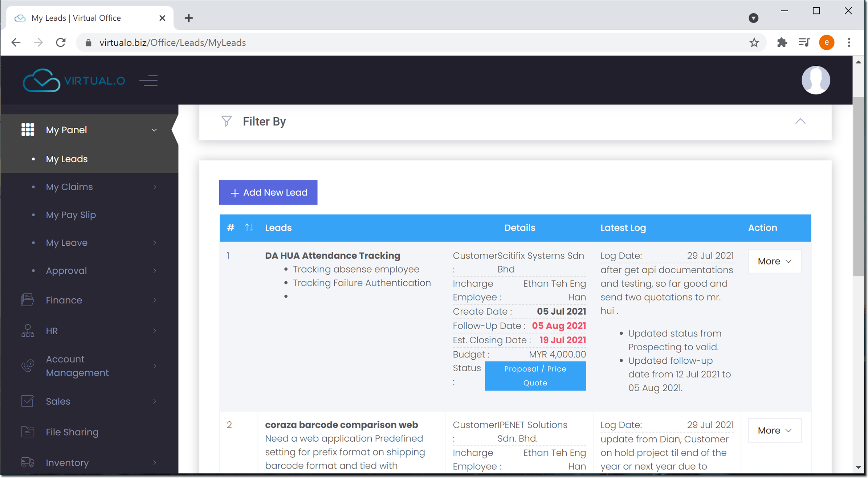The width and height of the screenshot is (868, 478).
Task: Click the sort arrows icon in table header
Action: pyautogui.click(x=249, y=228)
